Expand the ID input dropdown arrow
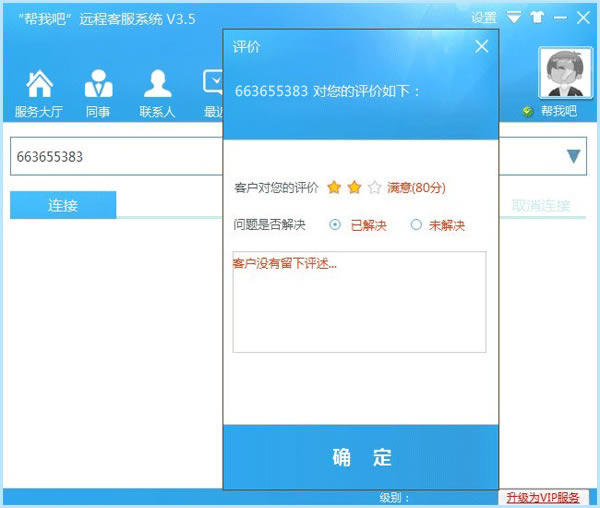This screenshot has height=508, width=600. (x=573, y=156)
